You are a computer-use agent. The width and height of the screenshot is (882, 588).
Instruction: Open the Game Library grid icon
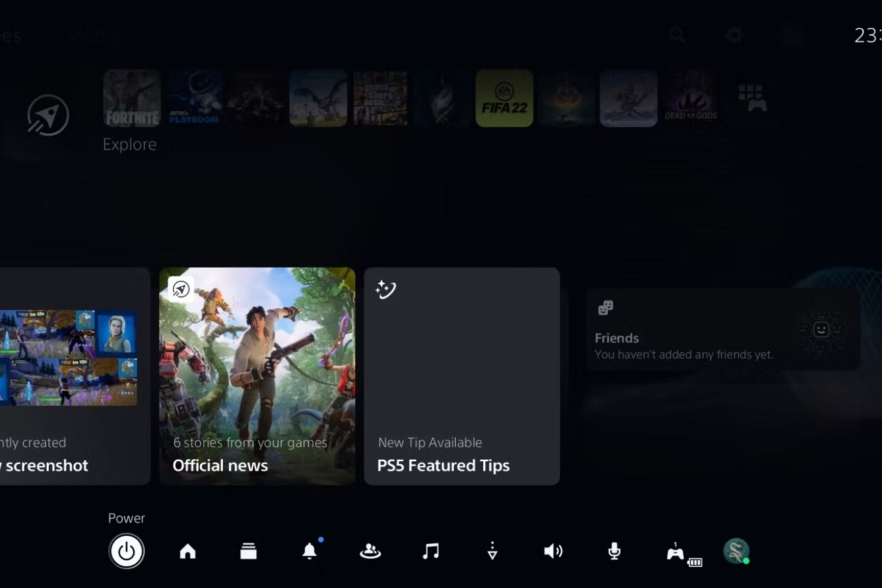pyautogui.click(x=752, y=98)
